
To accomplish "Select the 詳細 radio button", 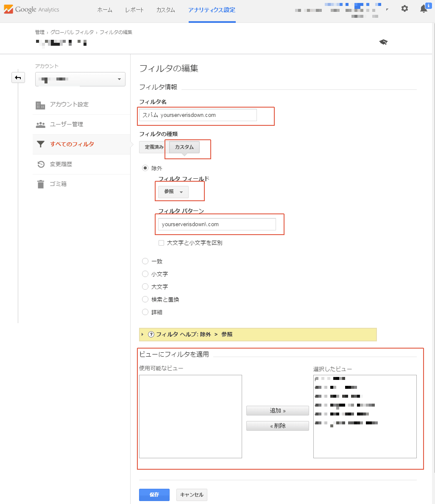I will tap(145, 312).
